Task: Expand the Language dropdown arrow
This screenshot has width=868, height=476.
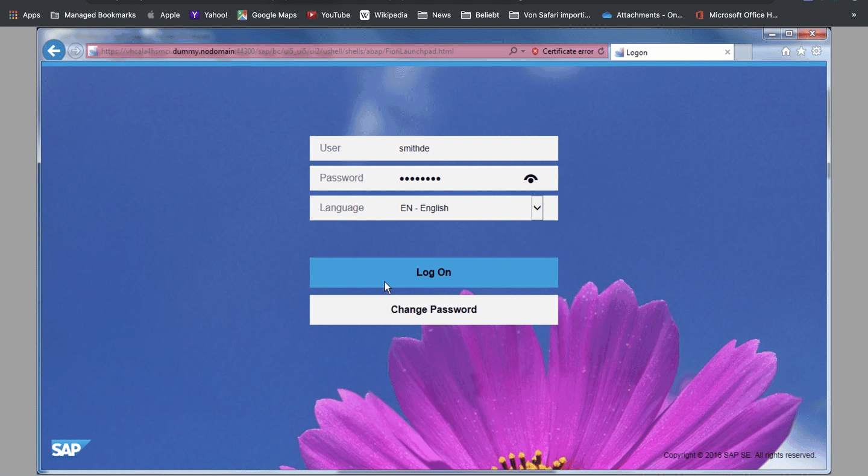Action: tap(537, 208)
